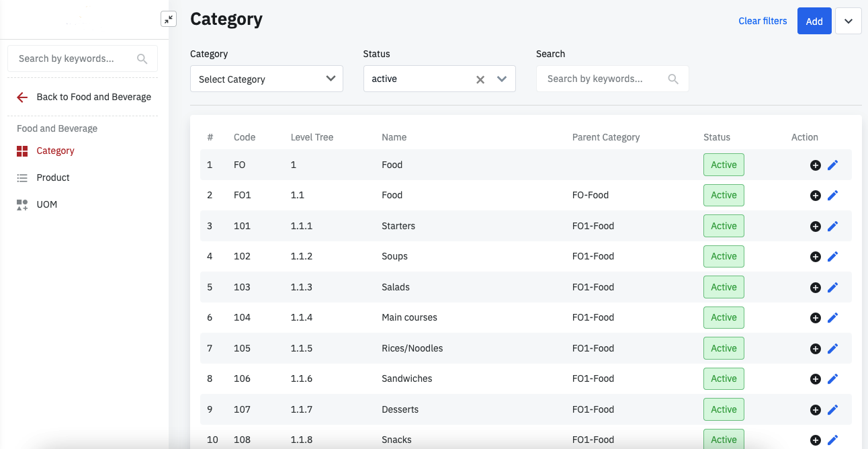Click the plus icon for Desserts row

(815, 410)
